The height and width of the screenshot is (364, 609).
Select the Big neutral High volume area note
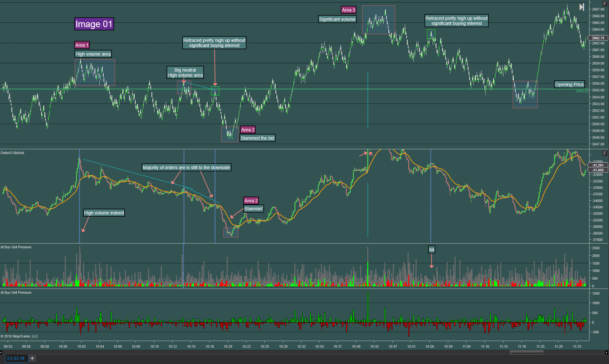click(x=185, y=73)
